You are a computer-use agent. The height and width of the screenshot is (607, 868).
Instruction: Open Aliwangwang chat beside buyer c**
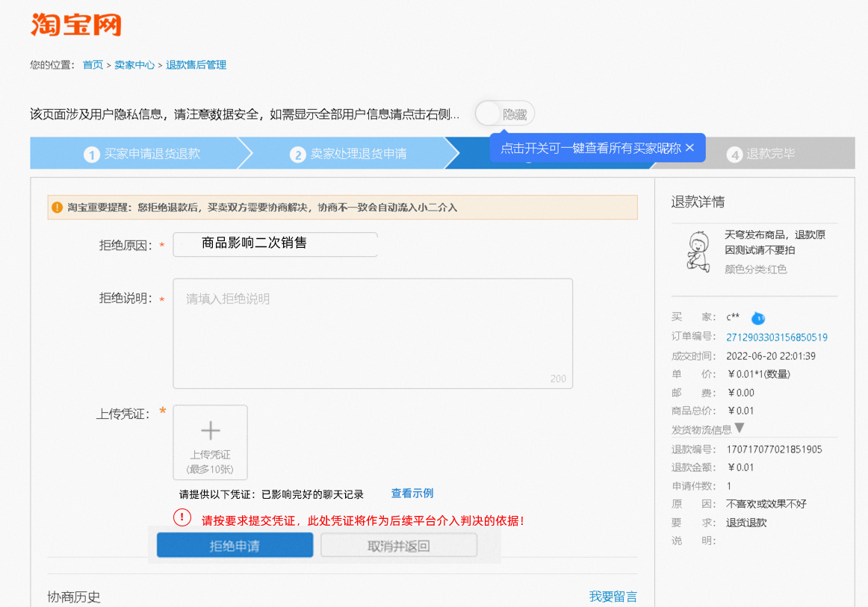click(x=757, y=319)
